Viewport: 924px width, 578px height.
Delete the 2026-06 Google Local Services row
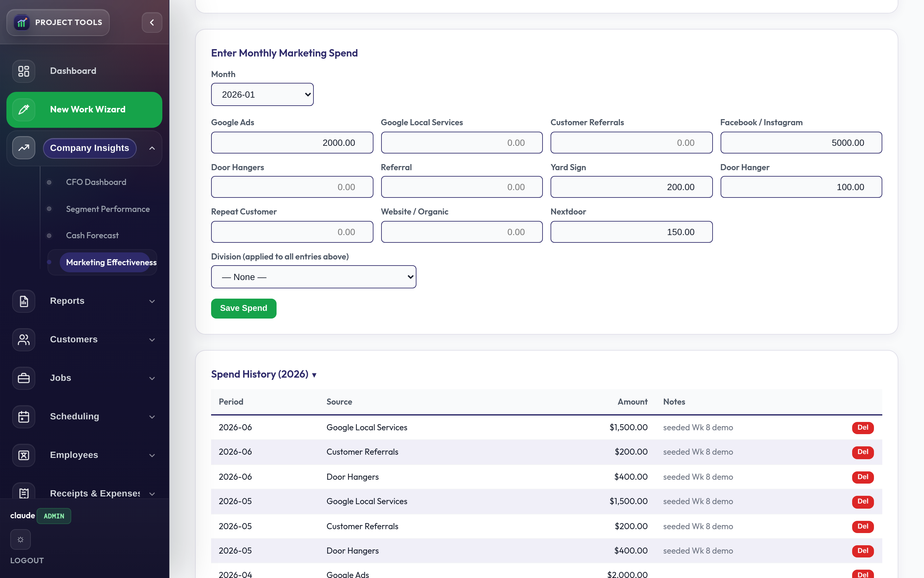point(862,427)
